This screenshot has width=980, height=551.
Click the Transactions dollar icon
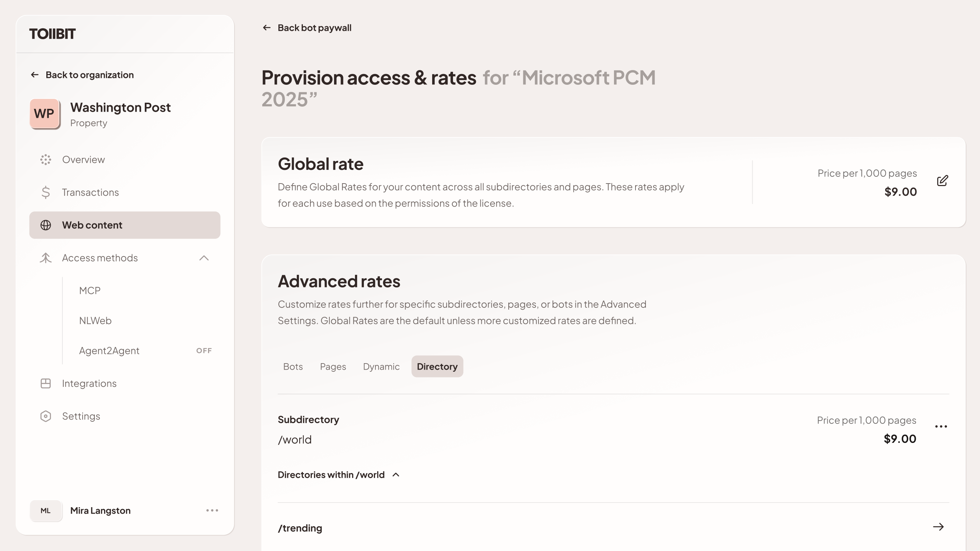46,193
